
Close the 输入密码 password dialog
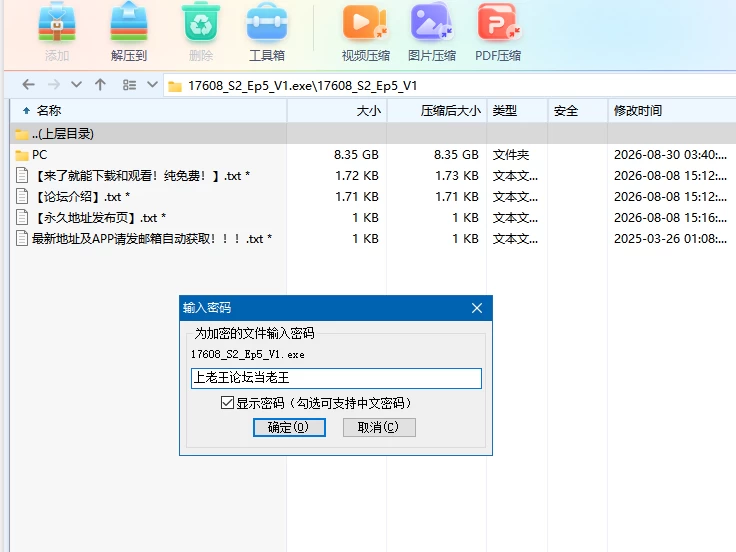click(x=477, y=308)
